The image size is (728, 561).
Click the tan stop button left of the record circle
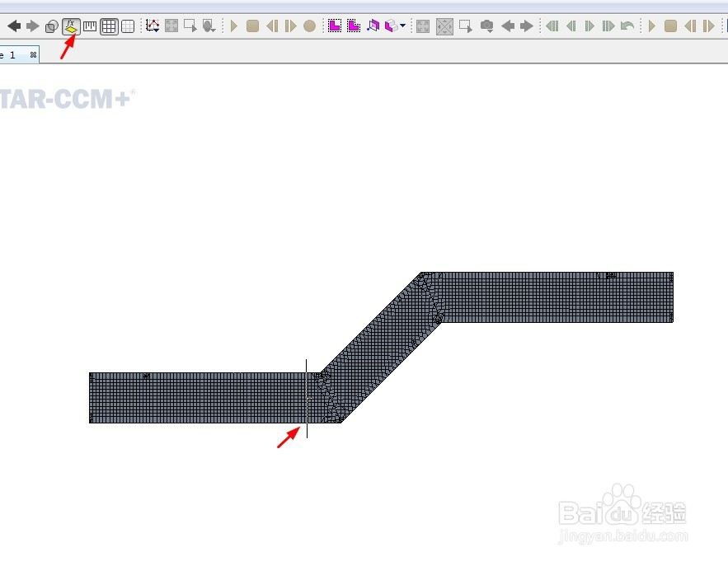tap(252, 26)
